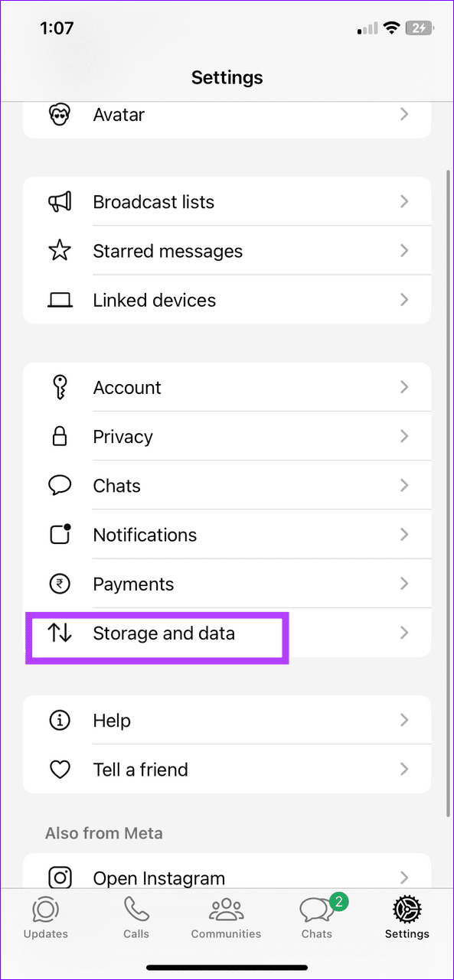Switch to the Calls tab
The height and width of the screenshot is (980, 454).
coord(136,917)
